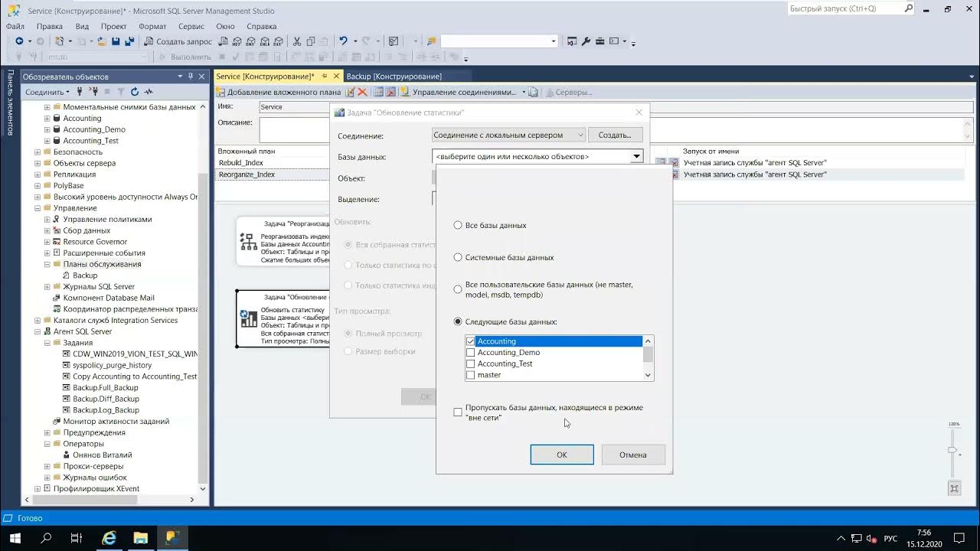Click the navigate Back arrow icon

click(x=19, y=41)
